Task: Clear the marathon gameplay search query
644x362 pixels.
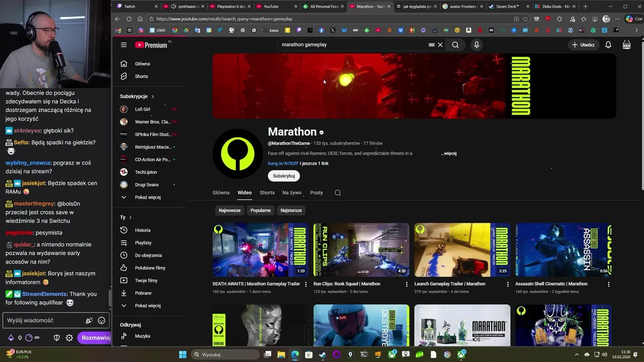Action: click(440, 45)
